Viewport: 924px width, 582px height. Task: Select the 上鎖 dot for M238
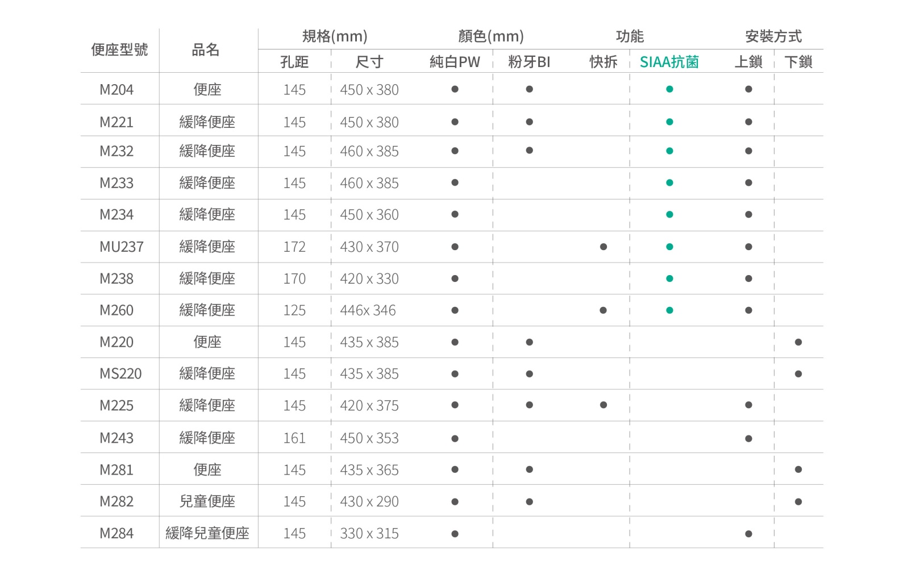pos(749,278)
